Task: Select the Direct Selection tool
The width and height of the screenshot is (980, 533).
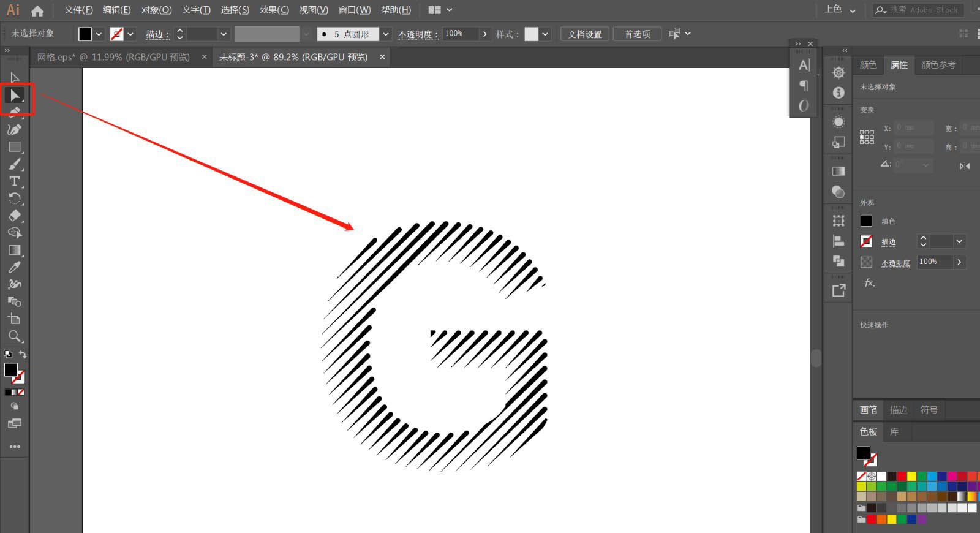Action: coord(15,95)
